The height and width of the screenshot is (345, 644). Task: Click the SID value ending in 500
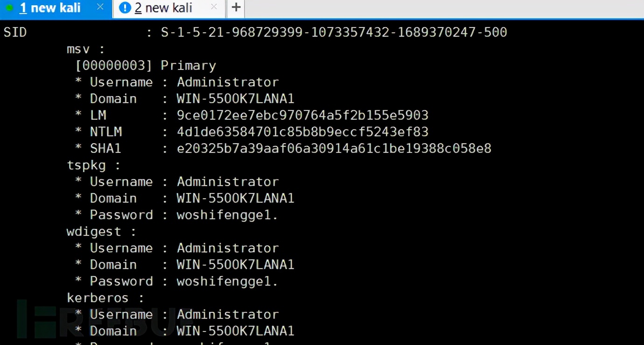[334, 32]
